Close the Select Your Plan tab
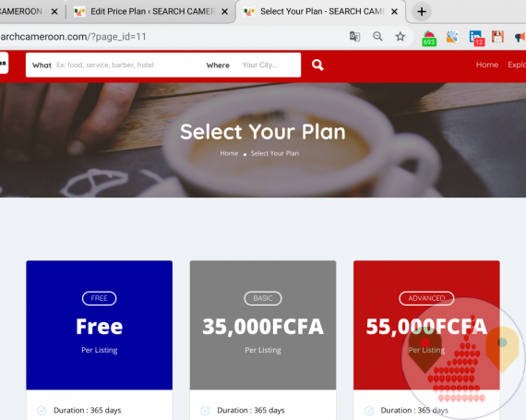Image resolution: width=526 pixels, height=420 pixels. (395, 12)
